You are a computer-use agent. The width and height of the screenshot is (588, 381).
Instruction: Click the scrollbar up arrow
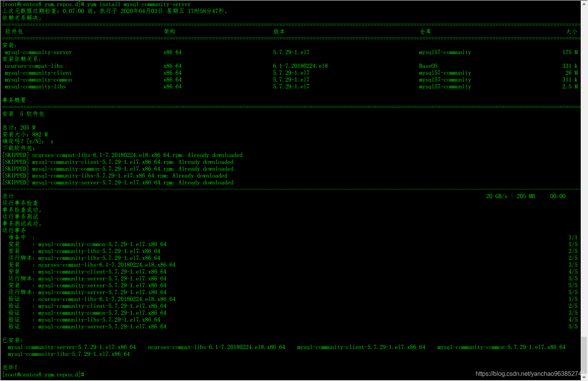[x=584, y=4]
